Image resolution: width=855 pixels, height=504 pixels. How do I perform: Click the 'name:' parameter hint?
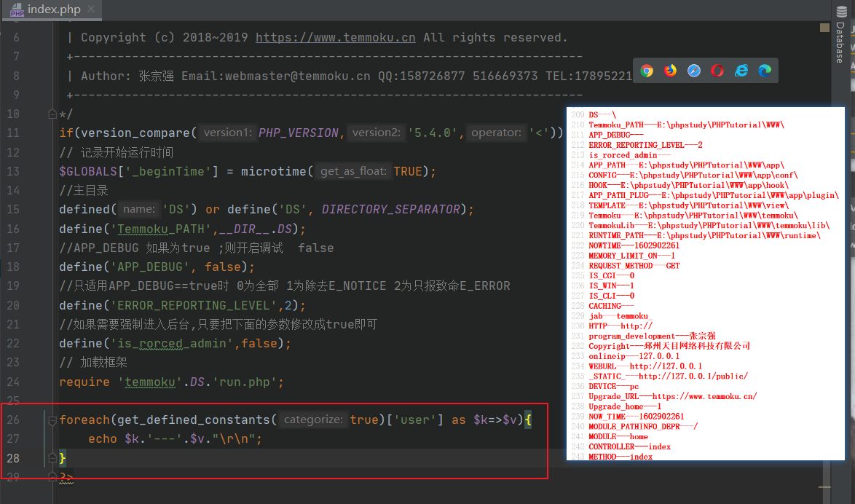139,209
